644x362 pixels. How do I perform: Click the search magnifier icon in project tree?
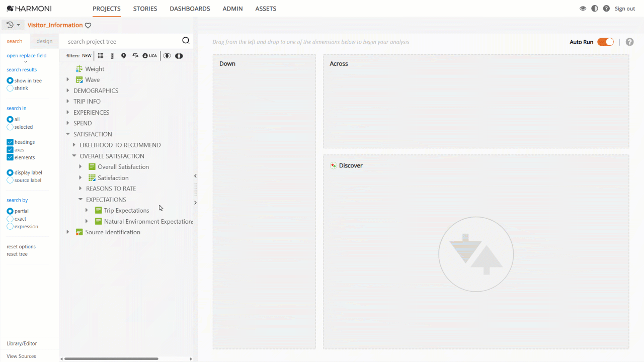tap(186, 41)
